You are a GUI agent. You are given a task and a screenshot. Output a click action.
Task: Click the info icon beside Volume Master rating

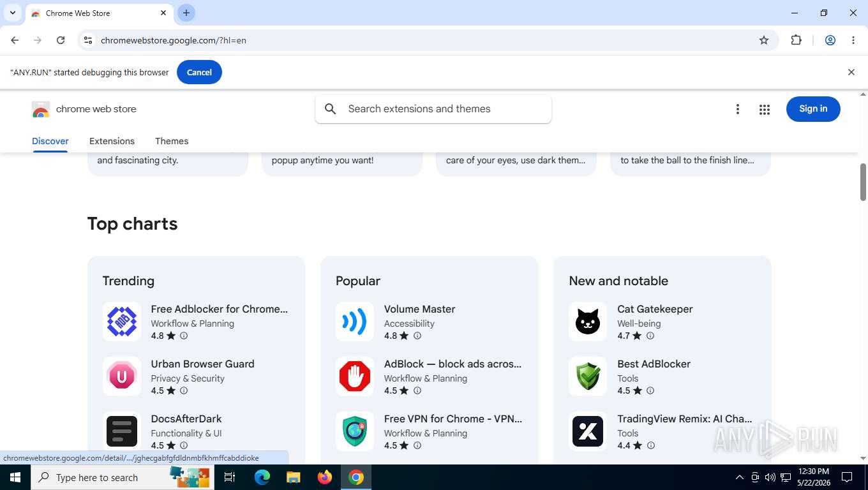(417, 336)
